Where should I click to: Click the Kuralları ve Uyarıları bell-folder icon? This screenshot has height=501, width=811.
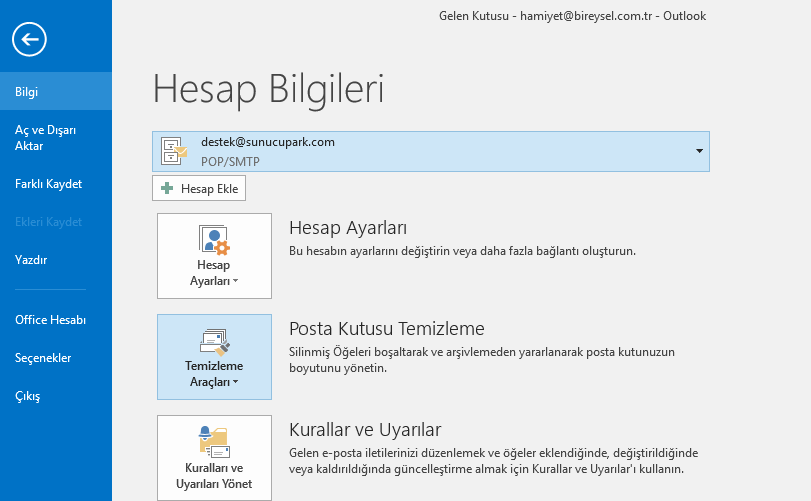214,442
